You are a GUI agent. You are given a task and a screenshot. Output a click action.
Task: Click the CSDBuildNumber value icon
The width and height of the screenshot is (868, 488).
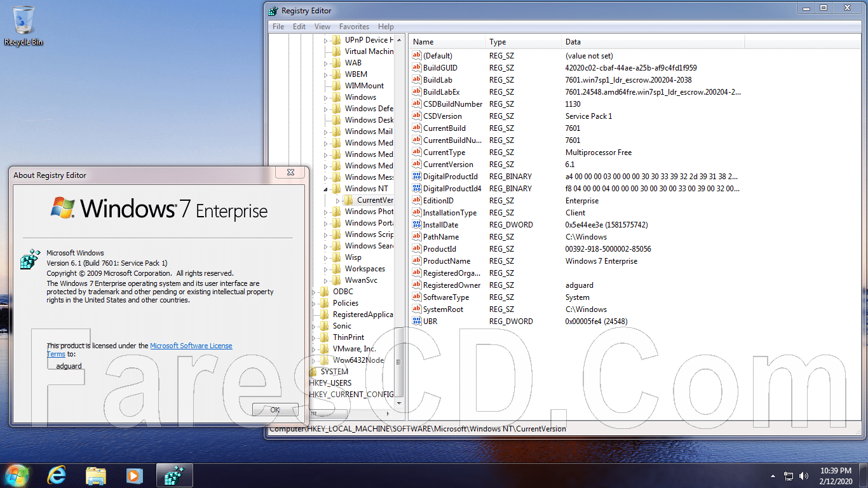coord(417,104)
